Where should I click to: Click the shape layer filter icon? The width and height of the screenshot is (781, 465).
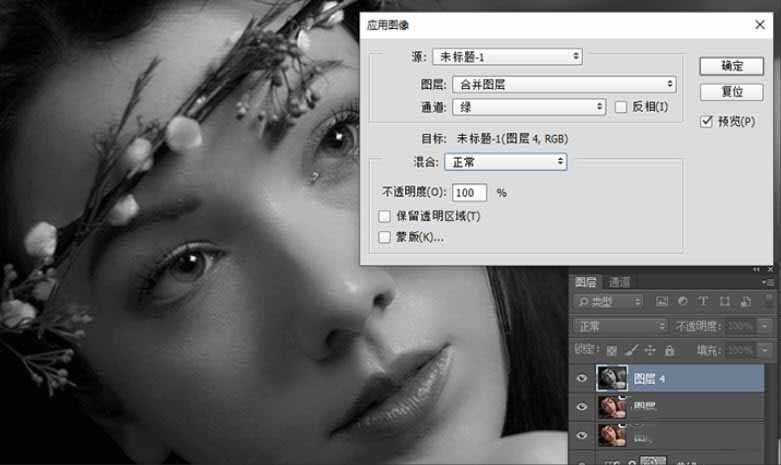click(722, 302)
